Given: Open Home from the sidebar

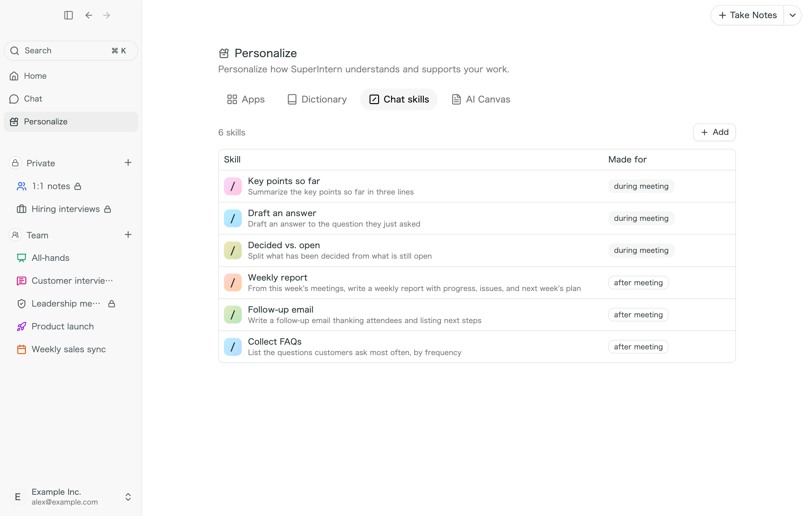Looking at the screenshot, I should tap(71, 76).
